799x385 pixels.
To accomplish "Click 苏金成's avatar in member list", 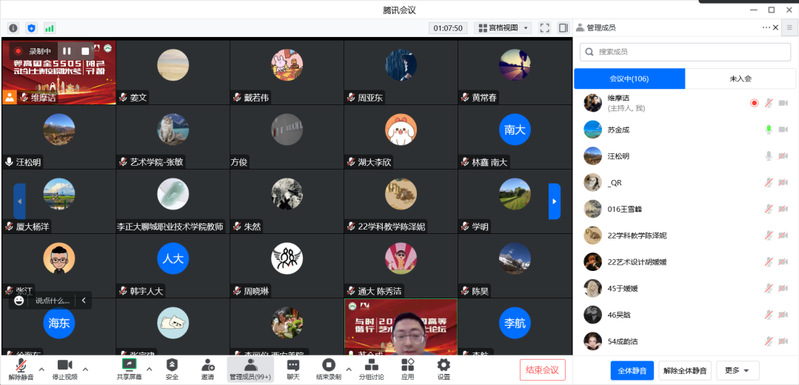I will click(x=593, y=129).
